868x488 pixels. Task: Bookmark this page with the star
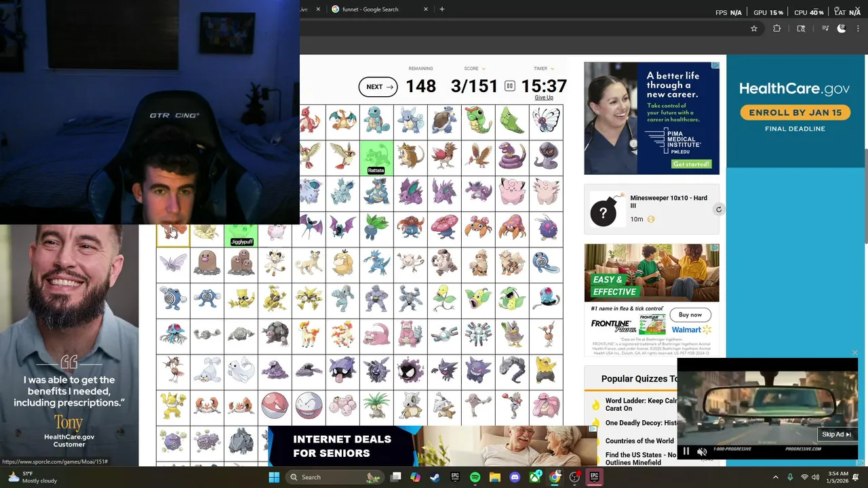pyautogui.click(x=753, y=28)
